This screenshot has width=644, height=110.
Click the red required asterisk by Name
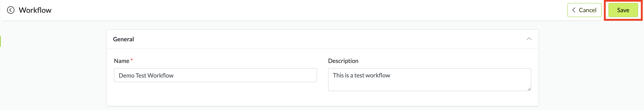132,60
